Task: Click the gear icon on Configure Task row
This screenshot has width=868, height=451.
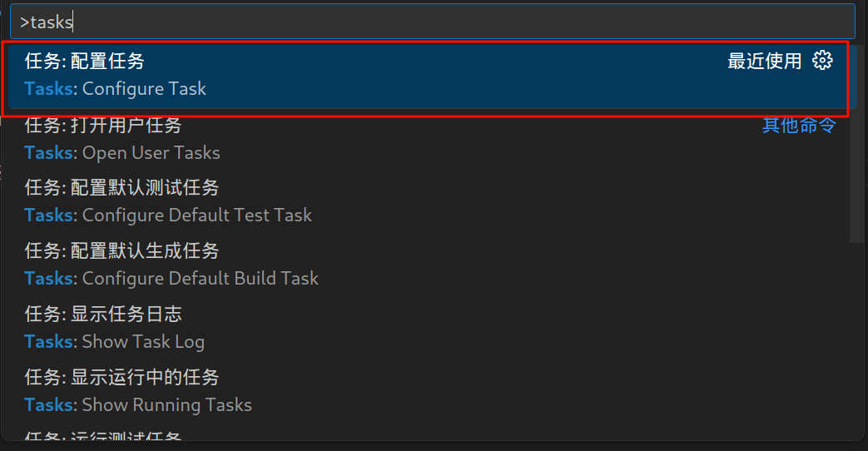Action: click(x=822, y=61)
